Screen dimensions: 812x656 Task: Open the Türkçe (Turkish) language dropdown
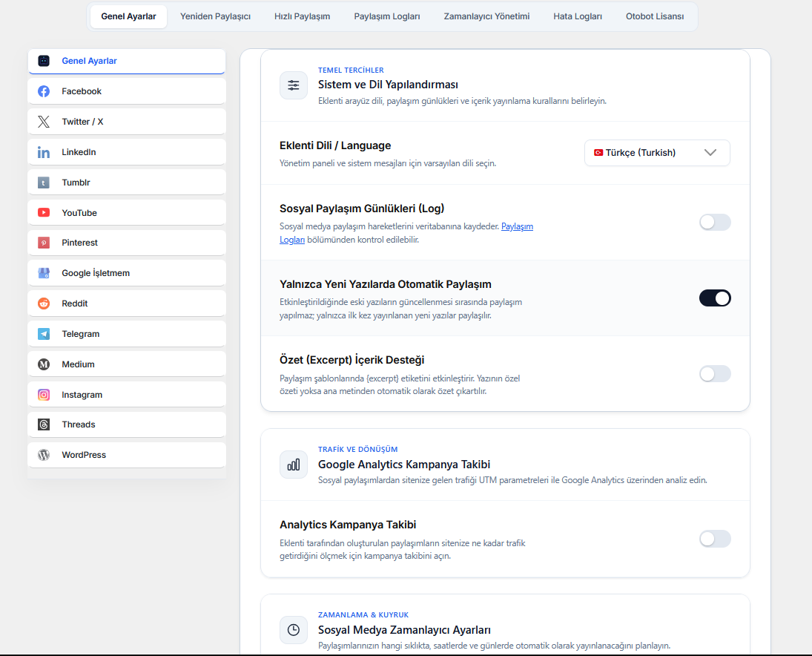[x=657, y=153]
